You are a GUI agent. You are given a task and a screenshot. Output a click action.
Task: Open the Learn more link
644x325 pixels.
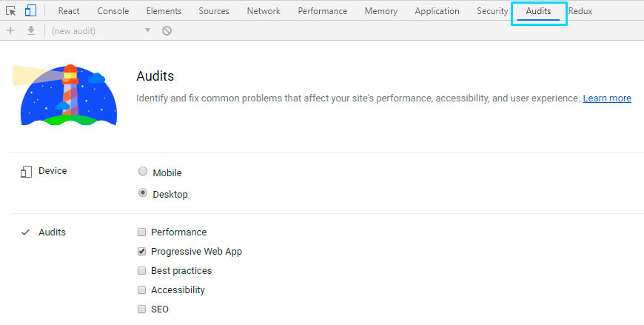[x=606, y=98]
